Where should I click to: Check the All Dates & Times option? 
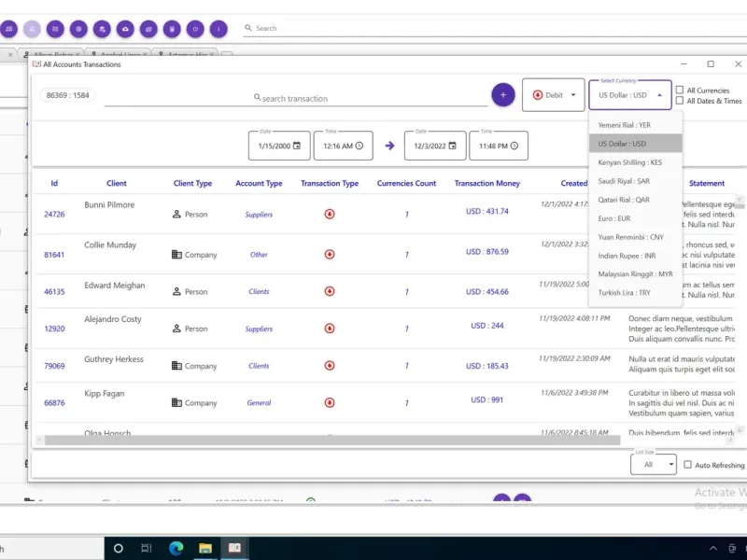680,101
